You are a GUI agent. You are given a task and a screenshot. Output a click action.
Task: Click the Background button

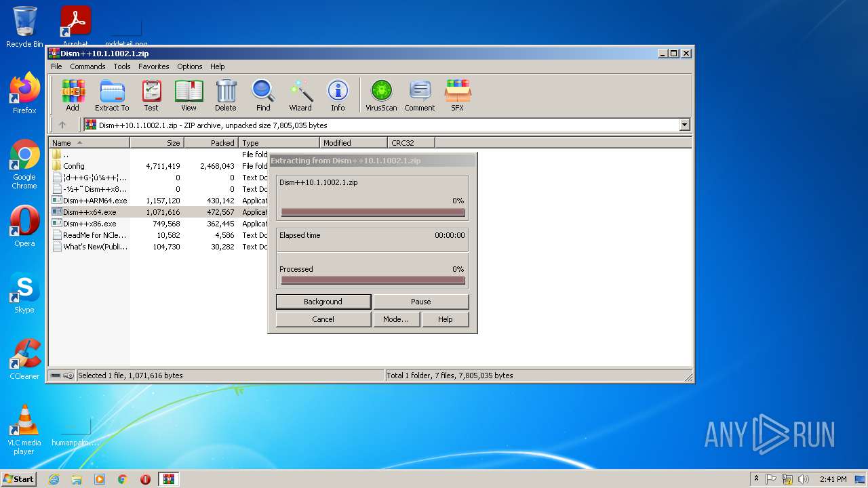pos(323,302)
